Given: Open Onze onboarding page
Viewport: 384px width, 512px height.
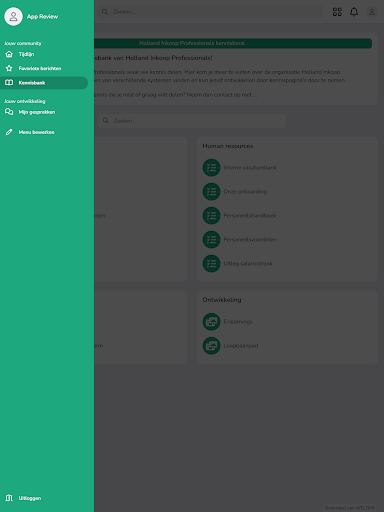Looking at the screenshot, I should pos(245,192).
